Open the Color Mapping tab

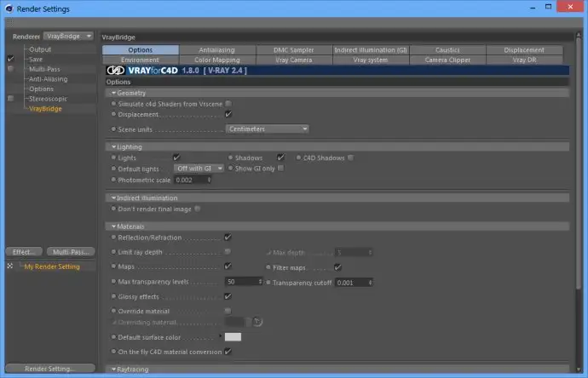(x=217, y=60)
